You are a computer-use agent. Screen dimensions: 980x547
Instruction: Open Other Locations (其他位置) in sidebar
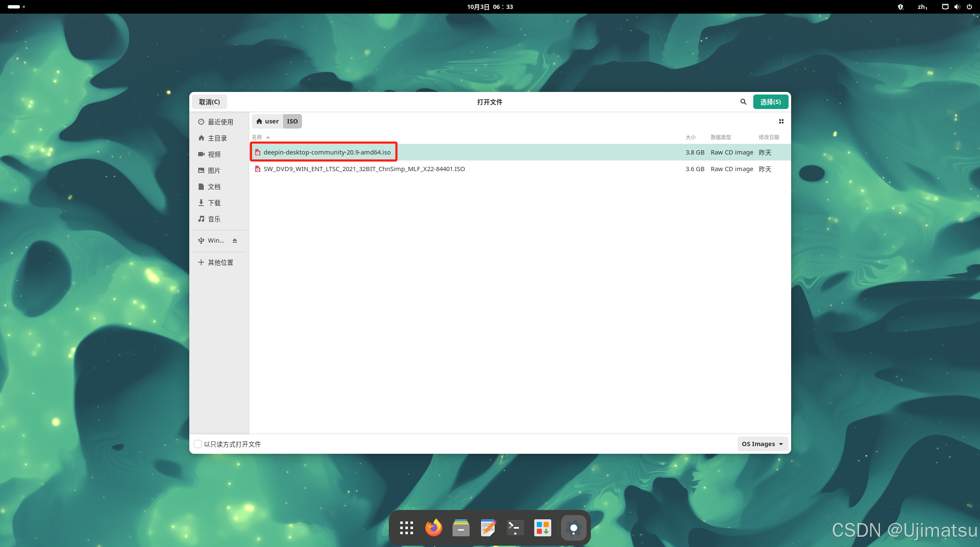[220, 263]
